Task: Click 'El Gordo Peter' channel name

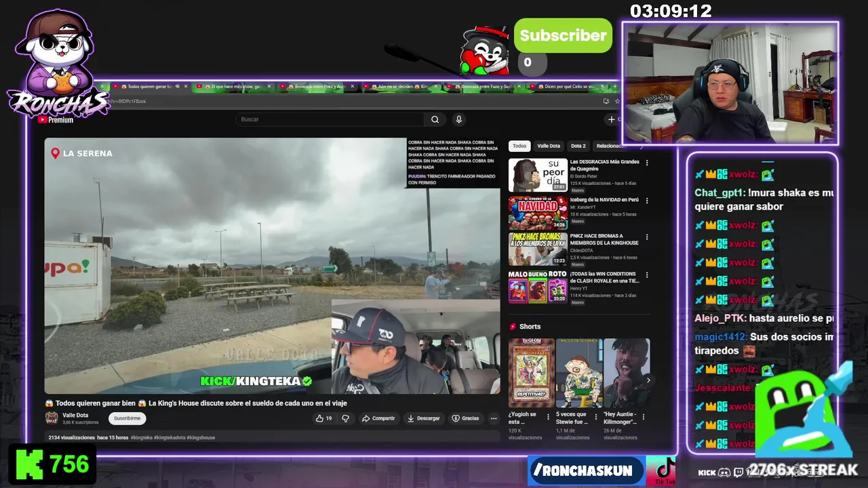Action: click(585, 176)
